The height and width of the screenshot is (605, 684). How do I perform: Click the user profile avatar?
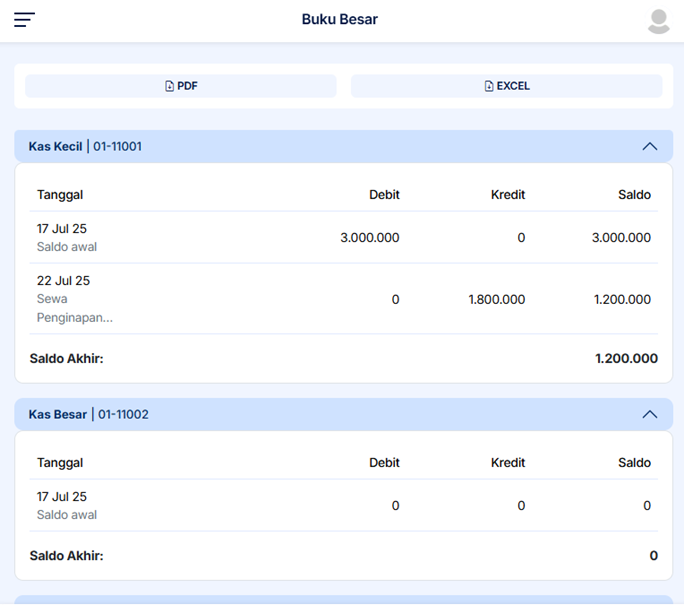(658, 21)
